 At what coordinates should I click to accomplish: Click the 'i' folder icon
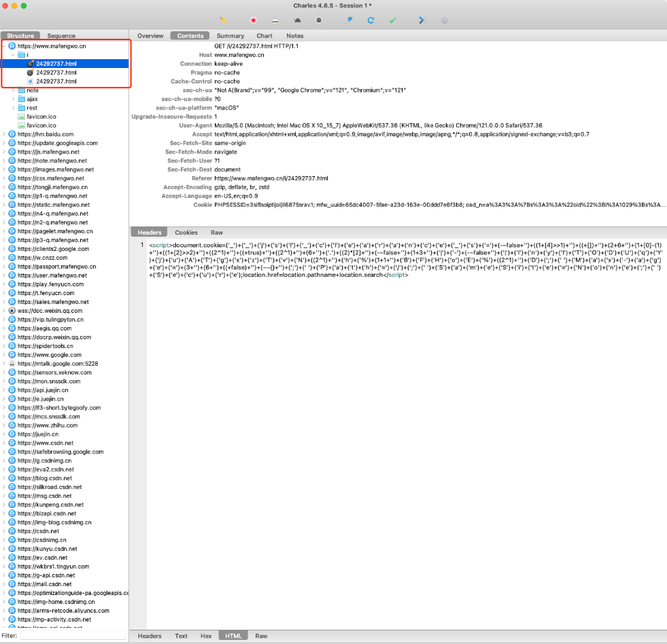(21, 55)
